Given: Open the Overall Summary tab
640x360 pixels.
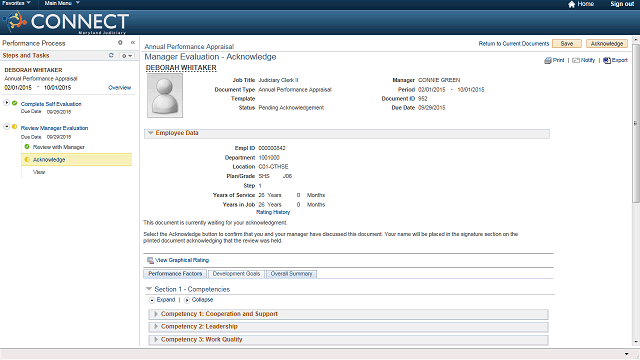Looking at the screenshot, I should tap(291, 274).
